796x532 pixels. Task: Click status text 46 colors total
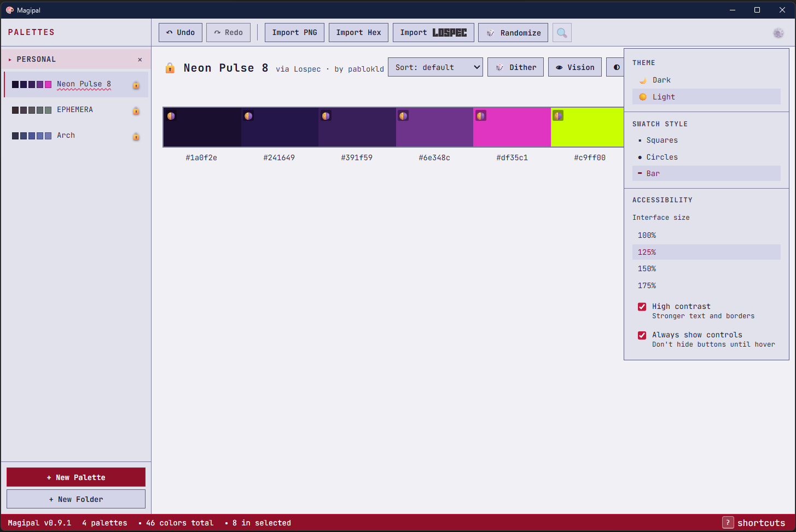(180, 523)
